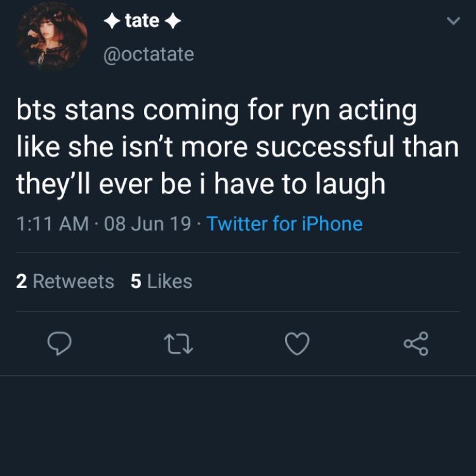
Task: Like the tweet with the heart icon
Action: (297, 343)
